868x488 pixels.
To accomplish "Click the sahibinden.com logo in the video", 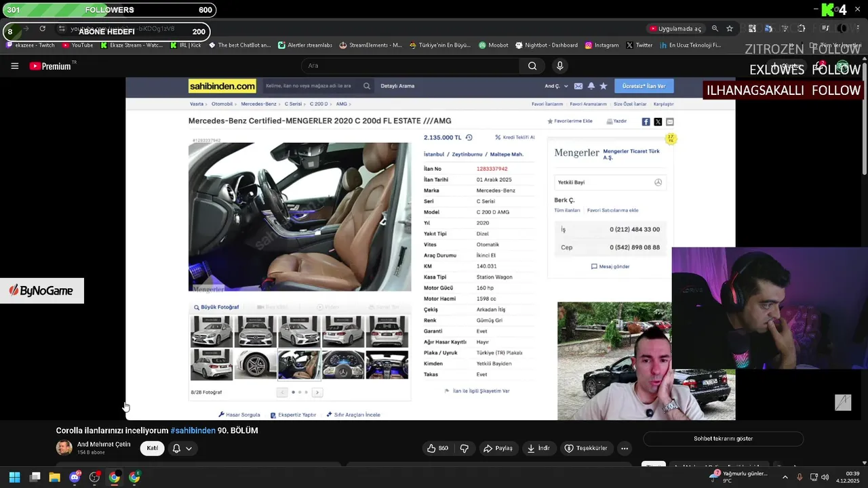I will point(222,86).
